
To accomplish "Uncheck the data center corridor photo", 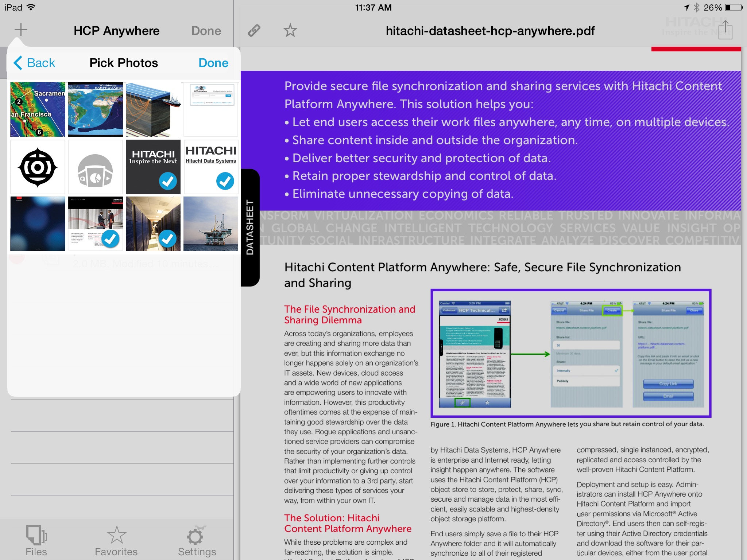I will pyautogui.click(x=153, y=224).
